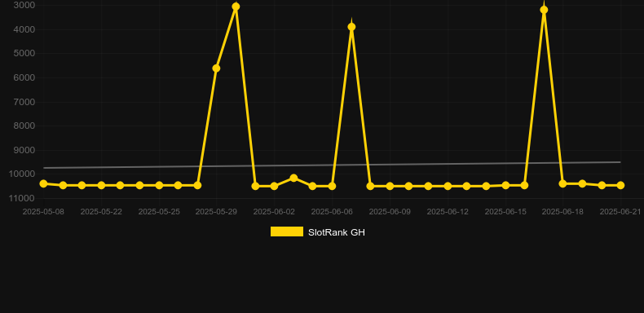The width and height of the screenshot is (644, 313).
Task: Select the small bump point after 2025-06-02
Action: [x=293, y=178]
